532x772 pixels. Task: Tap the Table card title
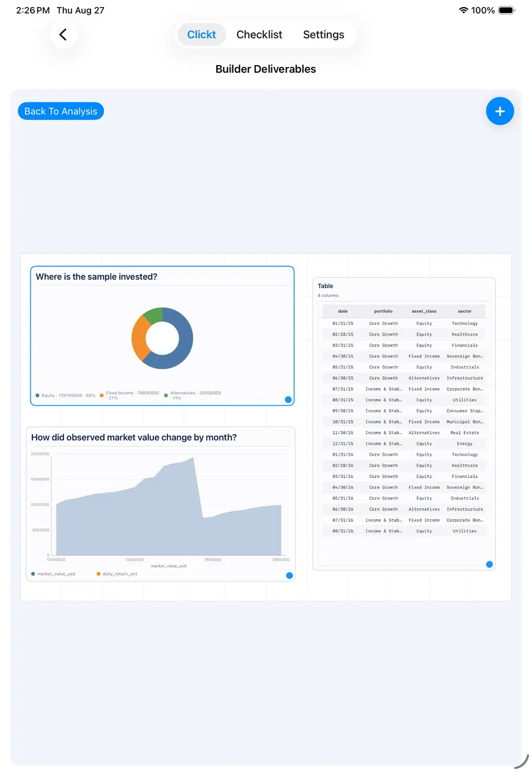pos(326,286)
